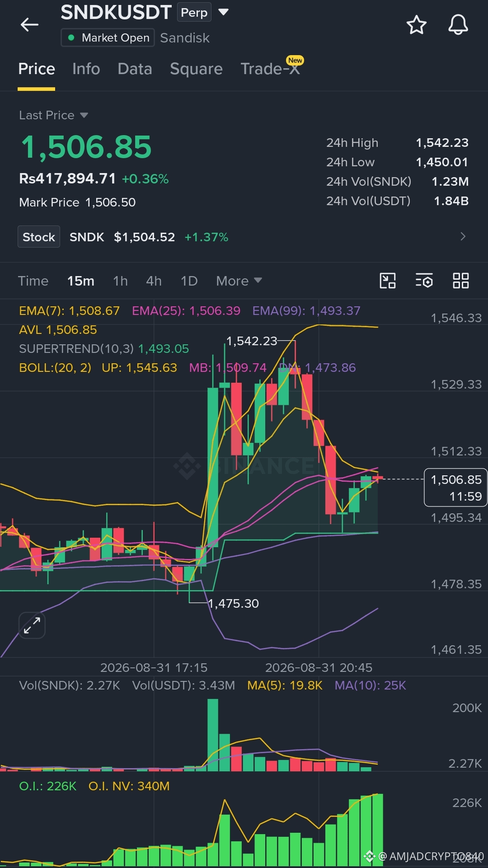
Task: Open the Square tab
Action: tap(196, 69)
